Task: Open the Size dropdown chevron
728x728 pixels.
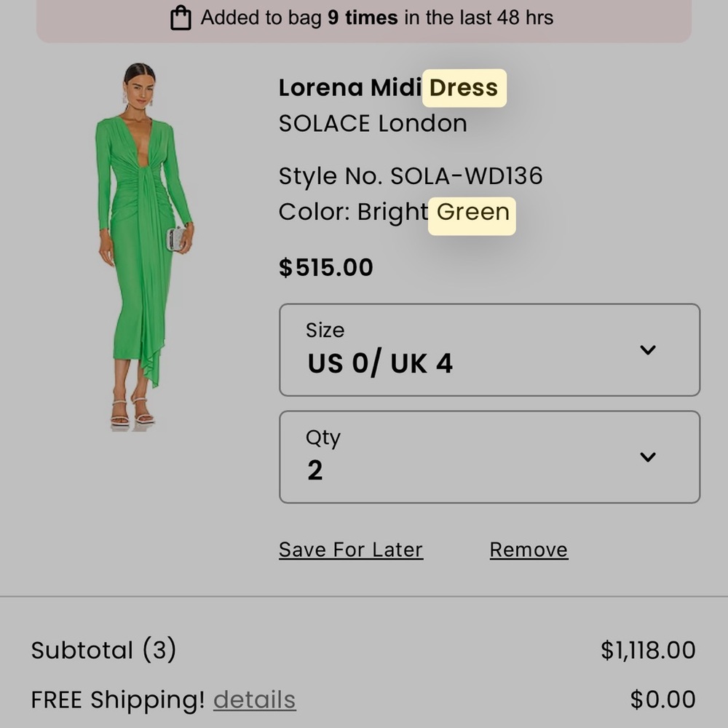Action: pyautogui.click(x=647, y=350)
